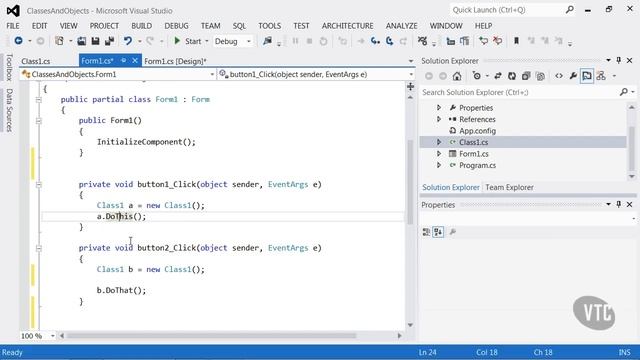Viewport: 640px width, 360px height.
Task: Open the ARCHITECTURE menu
Action: (x=347, y=26)
